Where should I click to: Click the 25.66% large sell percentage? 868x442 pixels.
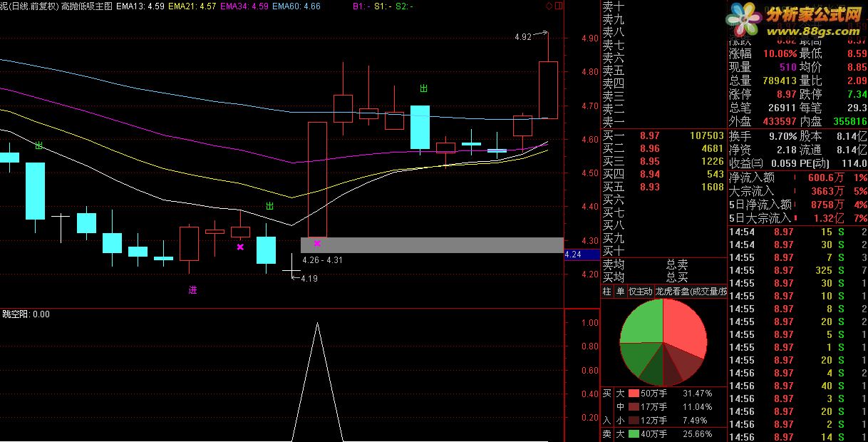pyautogui.click(x=697, y=433)
